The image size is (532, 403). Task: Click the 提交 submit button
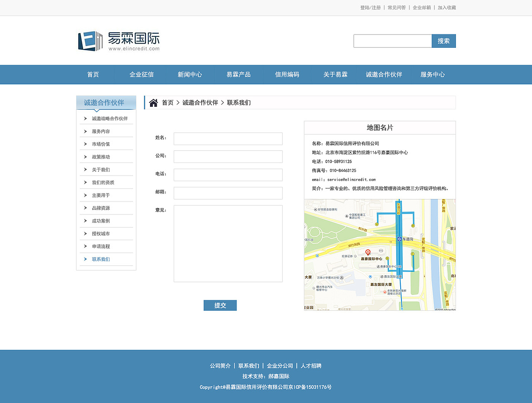coord(220,305)
